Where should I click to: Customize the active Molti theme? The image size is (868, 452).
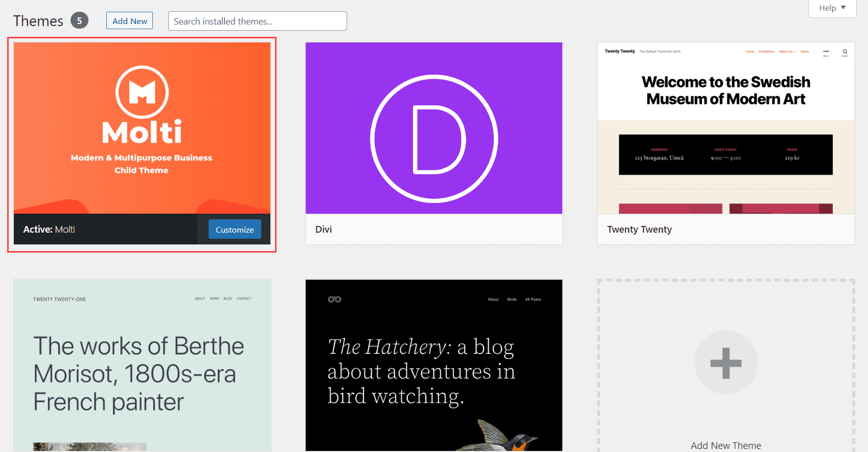pyautogui.click(x=235, y=230)
